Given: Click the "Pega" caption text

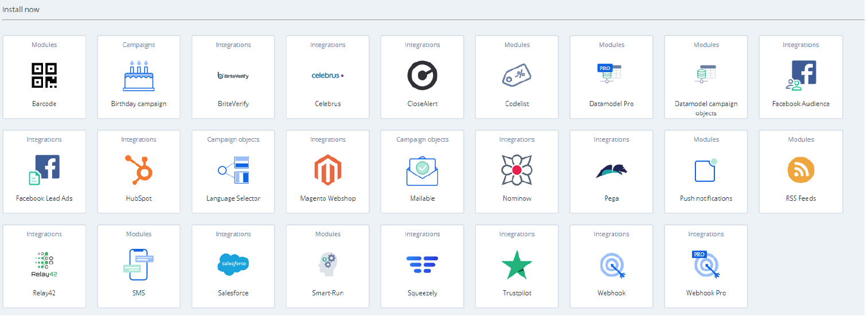Looking at the screenshot, I should point(612,199).
